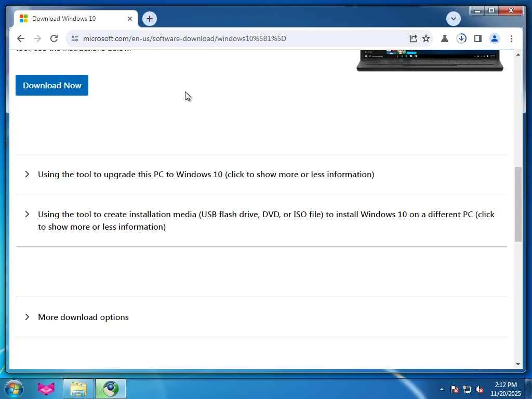The image size is (532, 399).
Task: Open the Windows Start orb
Action: click(14, 389)
